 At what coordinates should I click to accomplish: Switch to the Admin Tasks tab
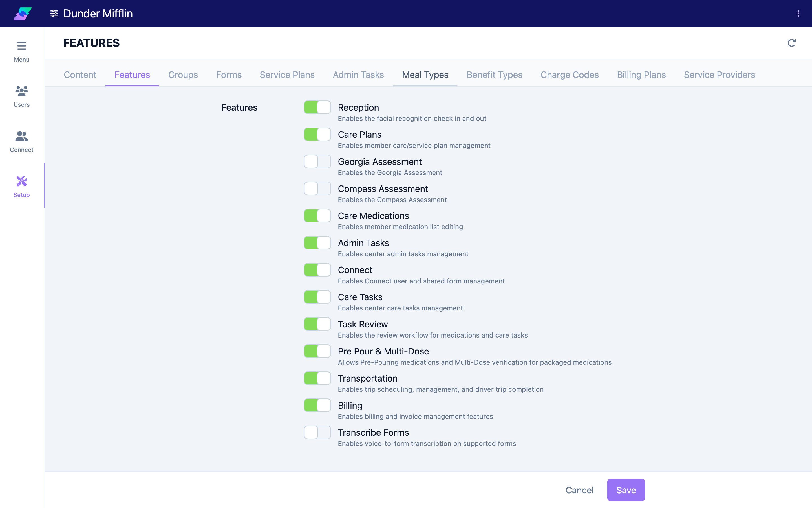pyautogui.click(x=358, y=75)
